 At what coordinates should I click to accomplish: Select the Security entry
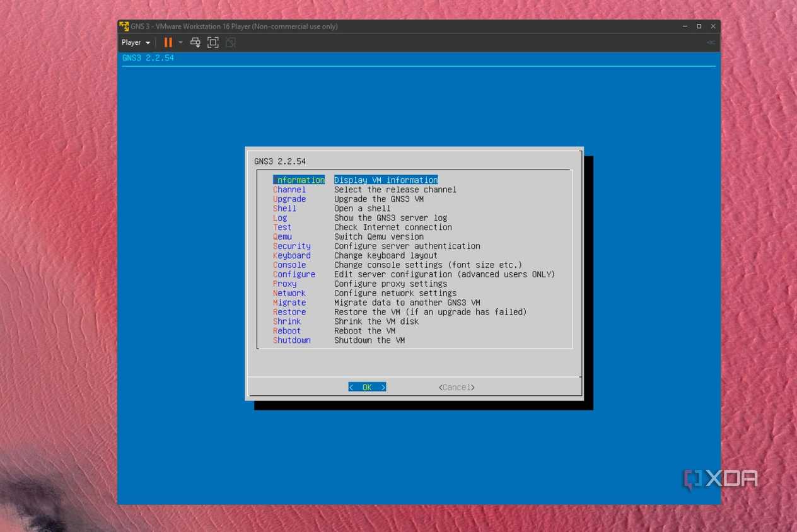[x=292, y=246]
